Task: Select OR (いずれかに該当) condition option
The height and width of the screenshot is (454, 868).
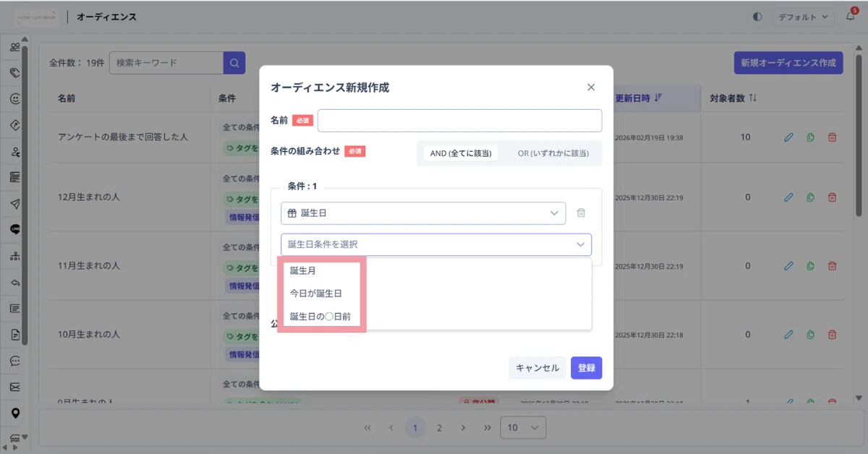Action: point(553,153)
